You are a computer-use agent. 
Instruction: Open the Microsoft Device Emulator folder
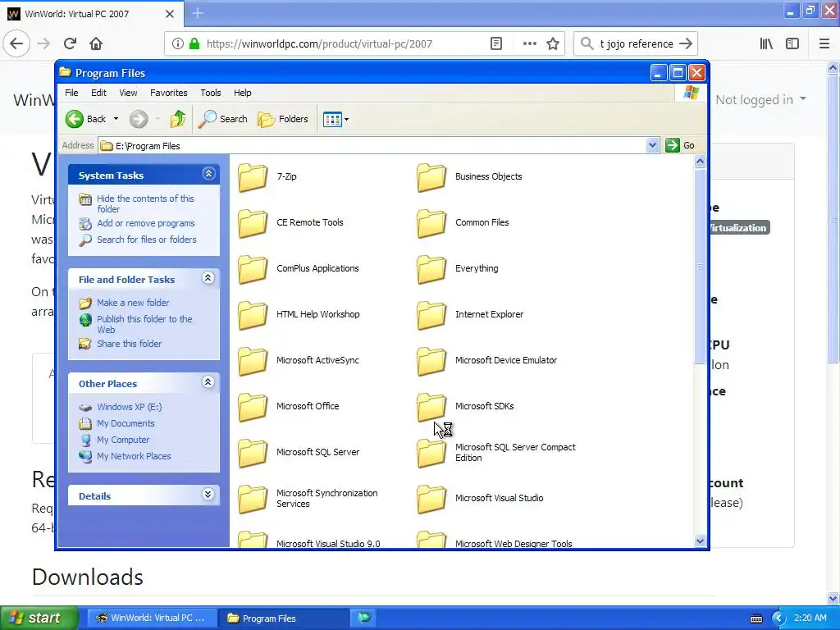[487, 361]
